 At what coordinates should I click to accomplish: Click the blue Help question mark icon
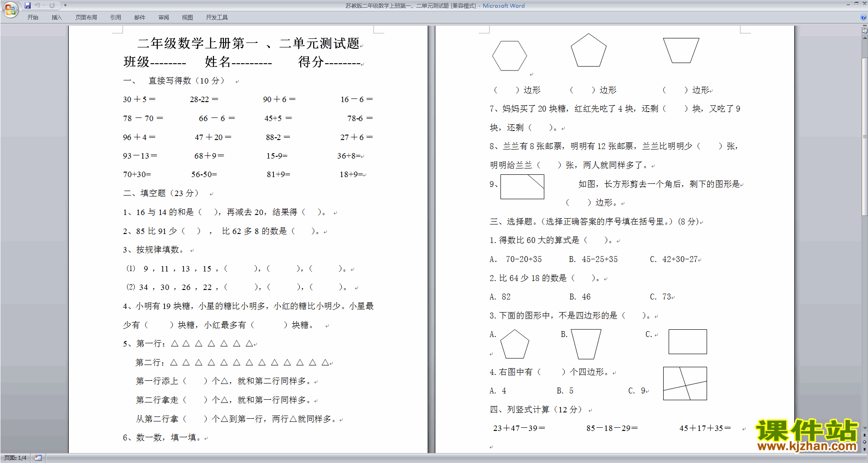(863, 17)
